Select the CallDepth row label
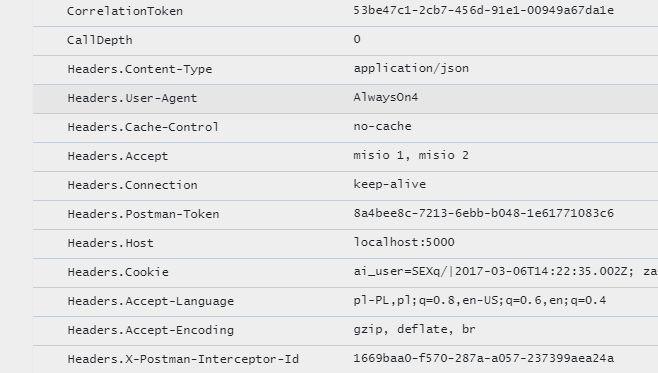The width and height of the screenshot is (658, 373). pos(100,40)
